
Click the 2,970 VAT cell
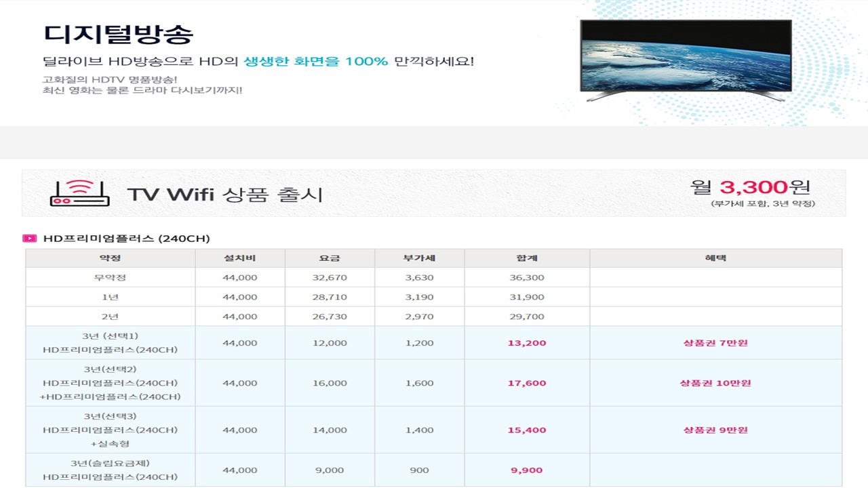[x=419, y=317]
